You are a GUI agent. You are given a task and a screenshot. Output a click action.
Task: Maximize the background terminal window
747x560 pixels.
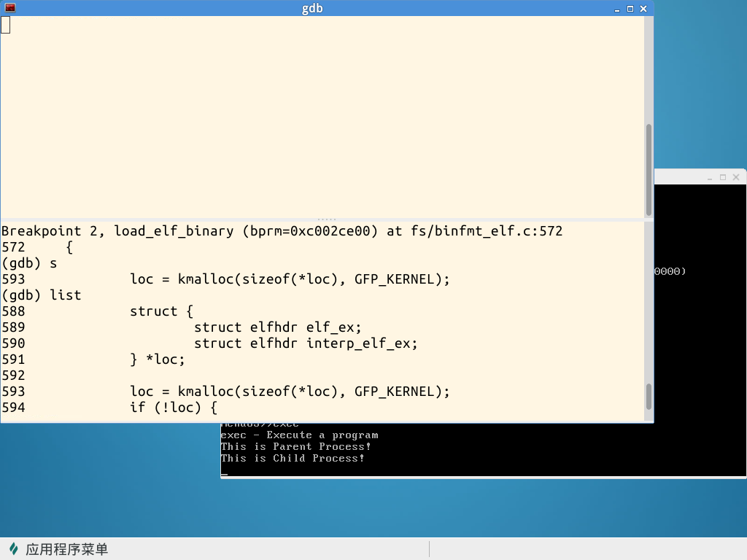pyautogui.click(x=723, y=177)
